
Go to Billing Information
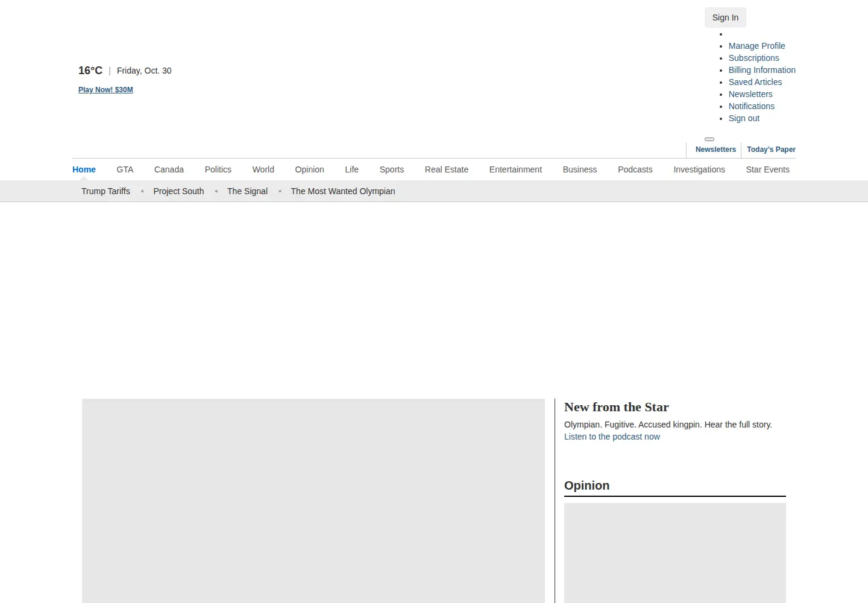(762, 70)
